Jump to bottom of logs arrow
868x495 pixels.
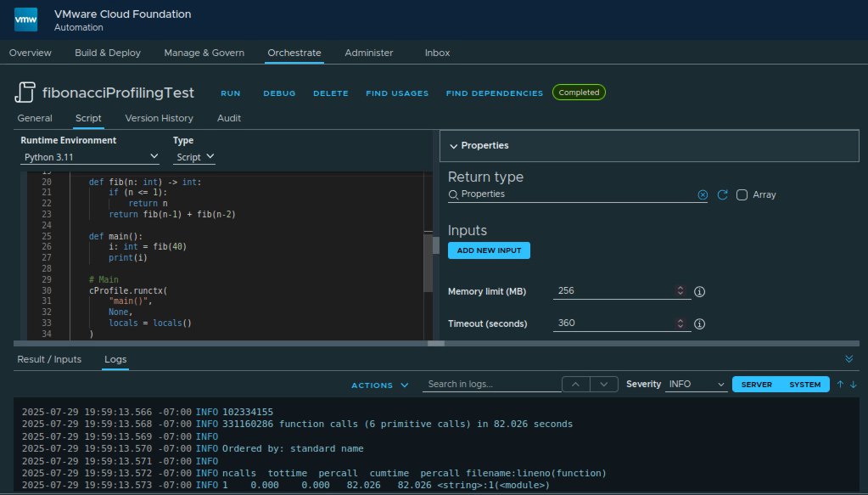click(853, 385)
